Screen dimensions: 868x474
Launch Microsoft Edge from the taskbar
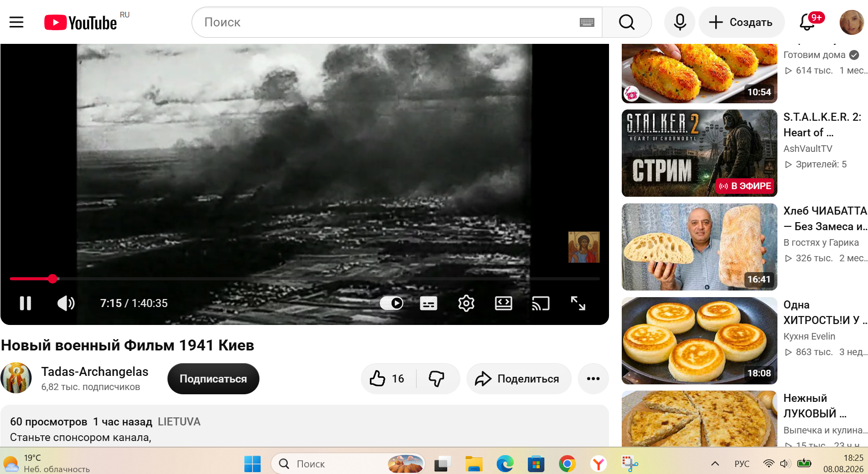tap(505, 464)
